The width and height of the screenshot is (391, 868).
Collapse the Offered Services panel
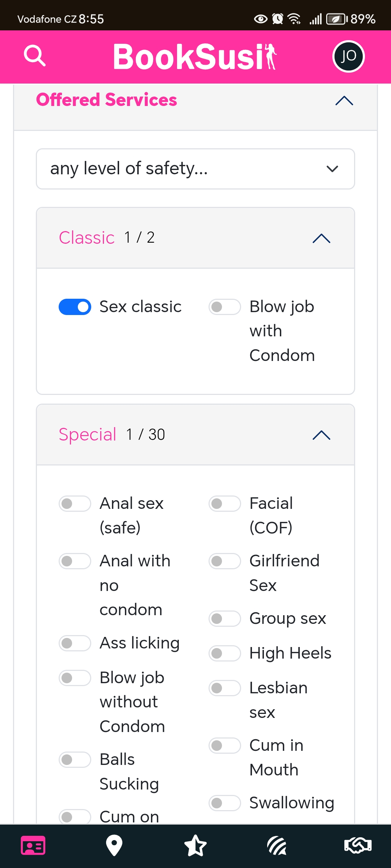coord(344,100)
